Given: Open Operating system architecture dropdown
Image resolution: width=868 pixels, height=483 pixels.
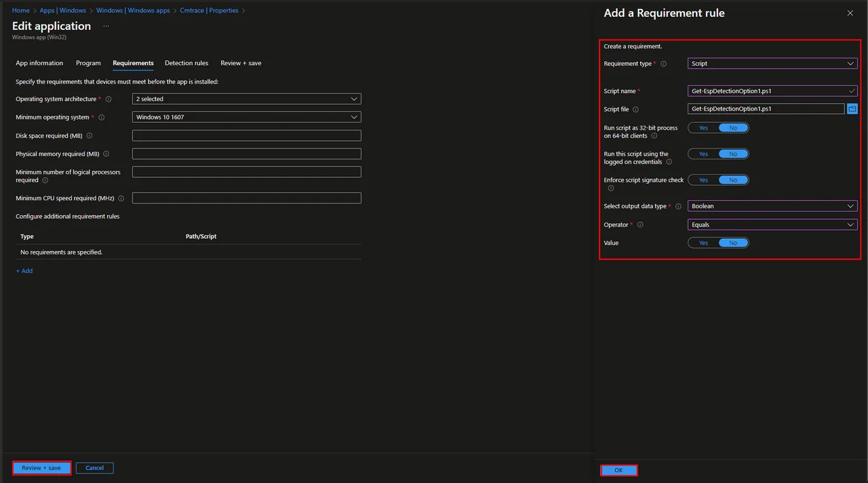Looking at the screenshot, I should point(247,99).
